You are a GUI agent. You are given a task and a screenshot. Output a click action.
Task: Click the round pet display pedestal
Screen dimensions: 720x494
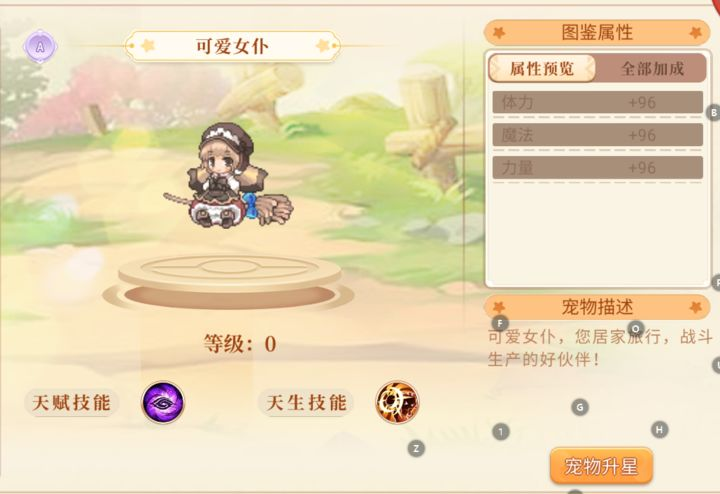click(228, 281)
